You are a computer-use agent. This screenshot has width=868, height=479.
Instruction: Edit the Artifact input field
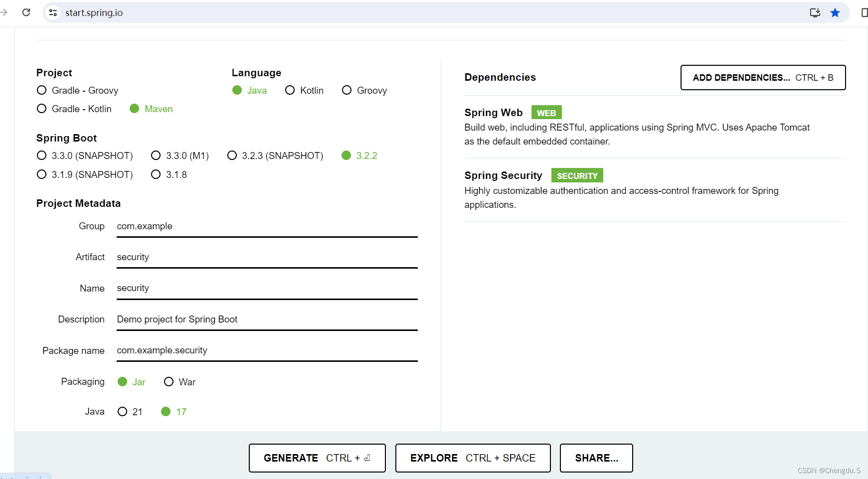267,257
